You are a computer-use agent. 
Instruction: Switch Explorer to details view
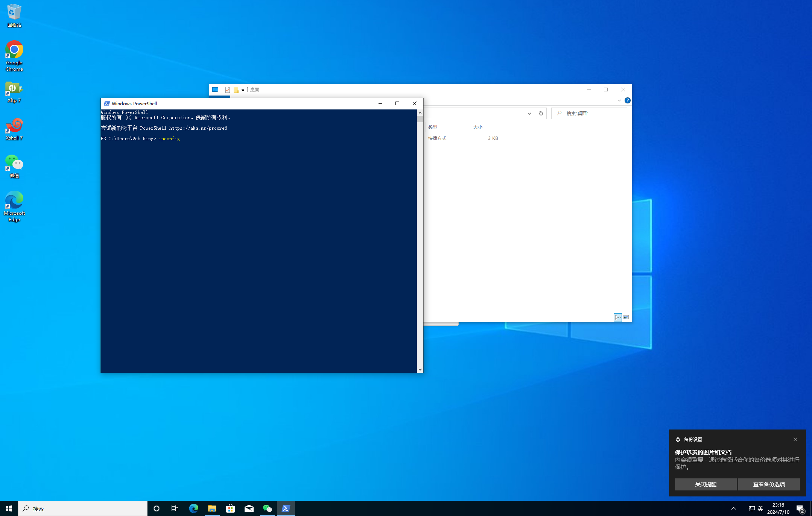618,317
